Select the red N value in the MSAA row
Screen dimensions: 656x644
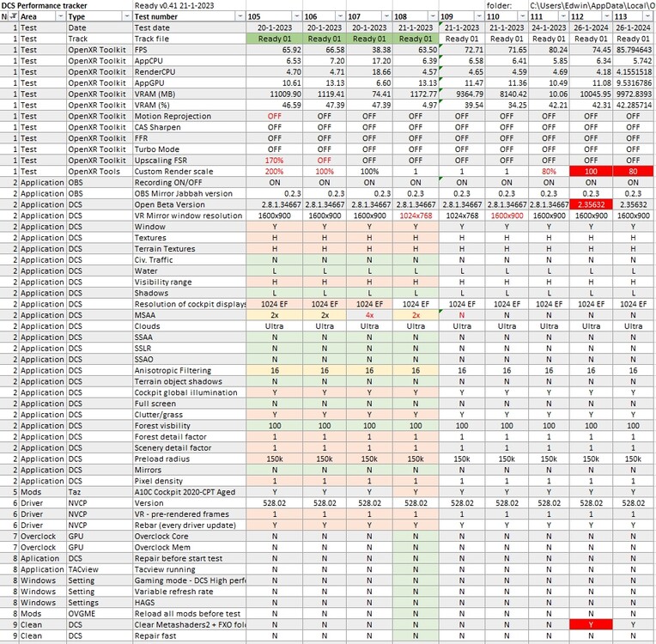461,315
